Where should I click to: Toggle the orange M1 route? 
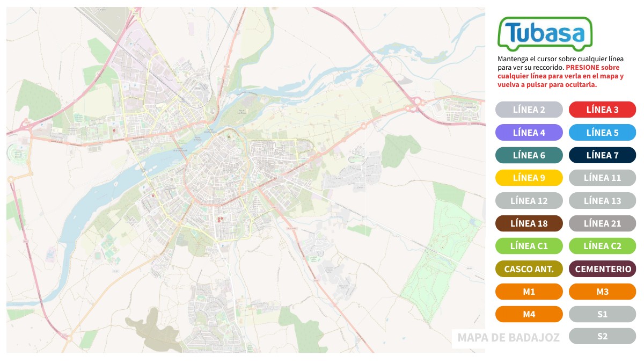coord(529,292)
